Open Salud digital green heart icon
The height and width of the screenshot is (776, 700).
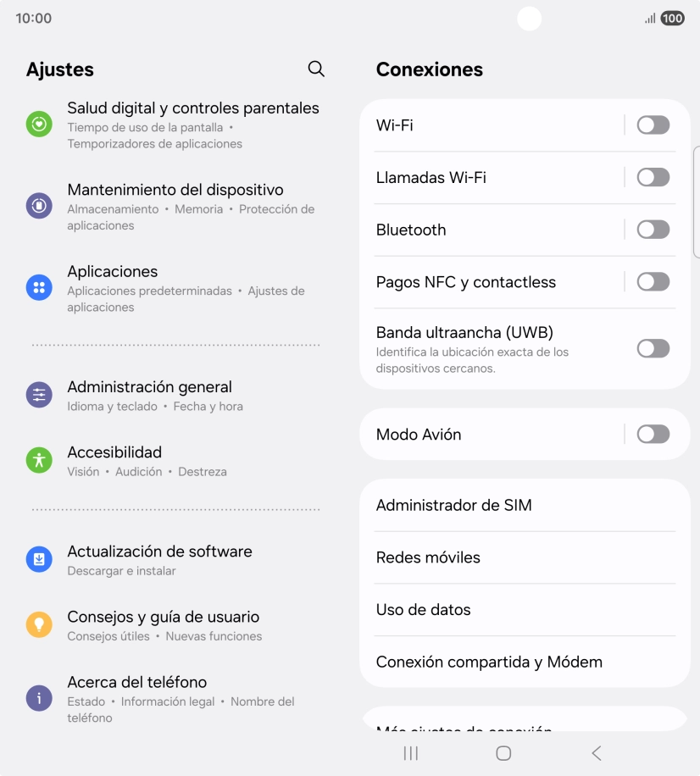(x=39, y=125)
